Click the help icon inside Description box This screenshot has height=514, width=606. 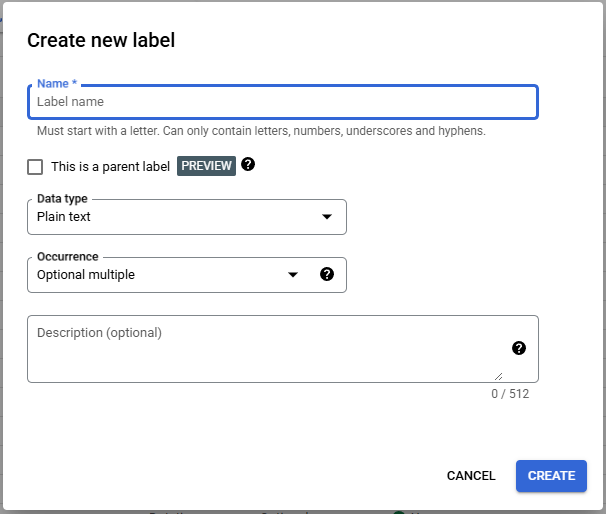click(x=518, y=348)
